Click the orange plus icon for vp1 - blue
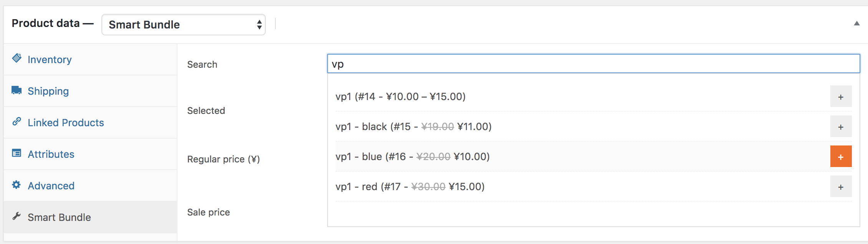Viewport: 868px width, 244px height. pyautogui.click(x=841, y=156)
